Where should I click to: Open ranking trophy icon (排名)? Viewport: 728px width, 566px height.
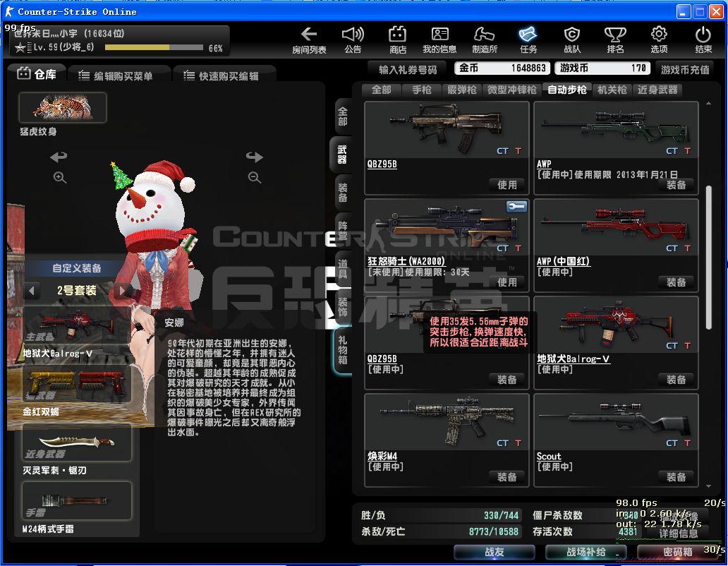click(615, 40)
